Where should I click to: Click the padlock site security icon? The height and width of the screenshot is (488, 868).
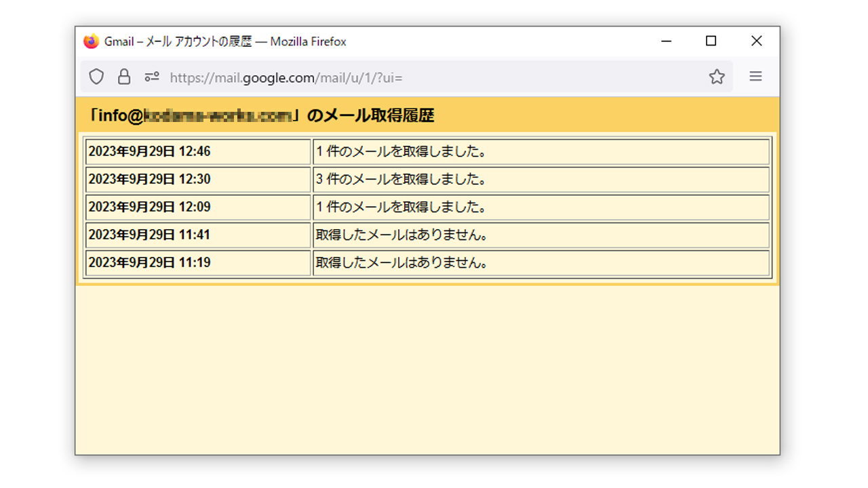124,77
